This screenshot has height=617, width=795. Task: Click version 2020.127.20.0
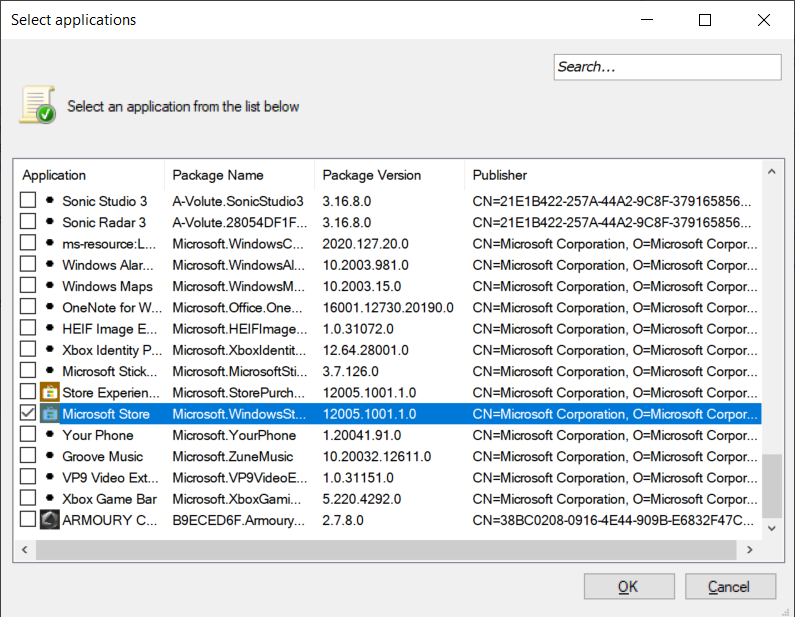click(366, 244)
